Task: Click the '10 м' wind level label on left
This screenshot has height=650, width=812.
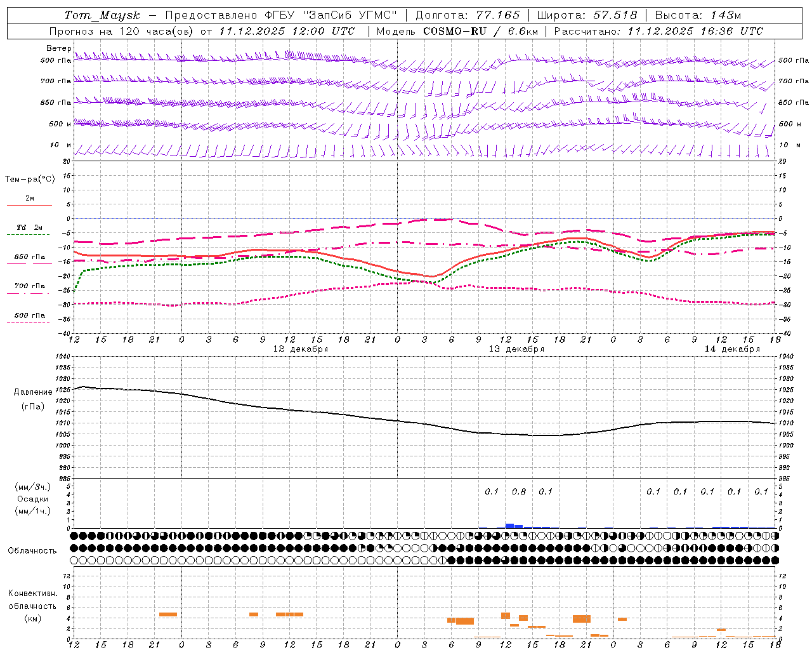Action: [60, 145]
